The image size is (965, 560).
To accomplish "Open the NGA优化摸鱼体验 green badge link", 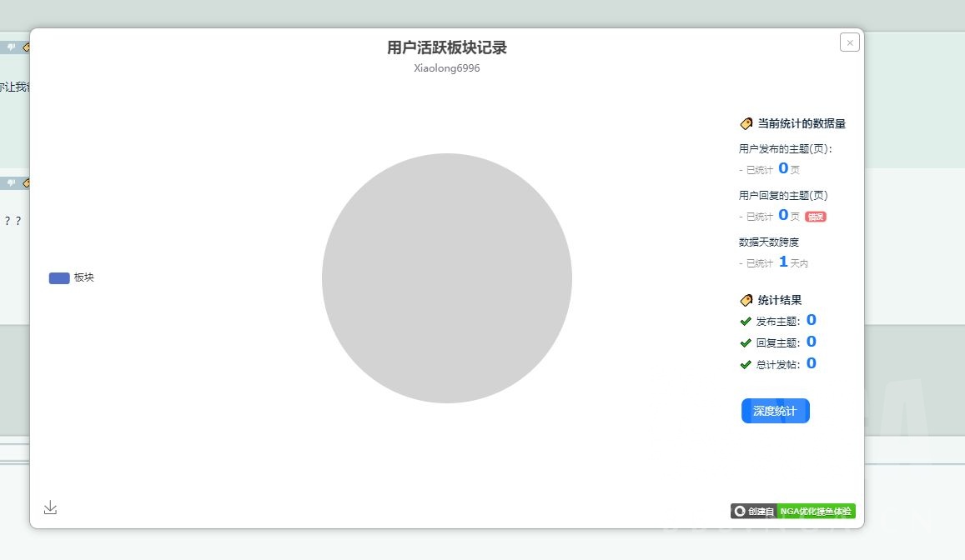I will click(815, 512).
